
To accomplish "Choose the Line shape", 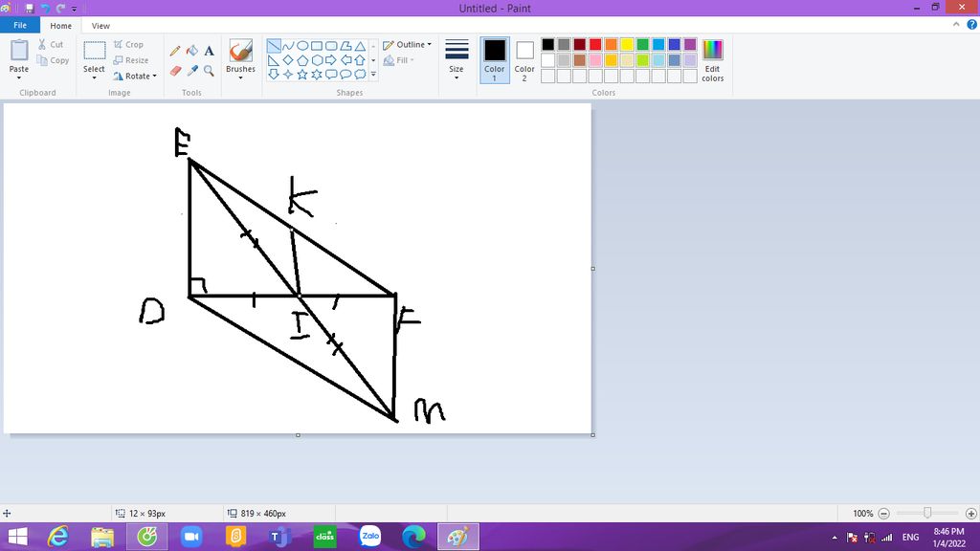I will pyautogui.click(x=274, y=46).
